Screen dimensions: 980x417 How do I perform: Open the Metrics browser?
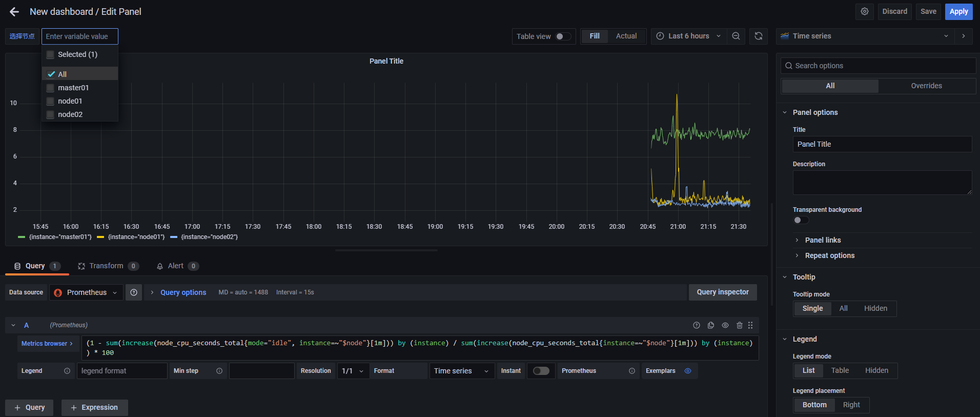47,344
